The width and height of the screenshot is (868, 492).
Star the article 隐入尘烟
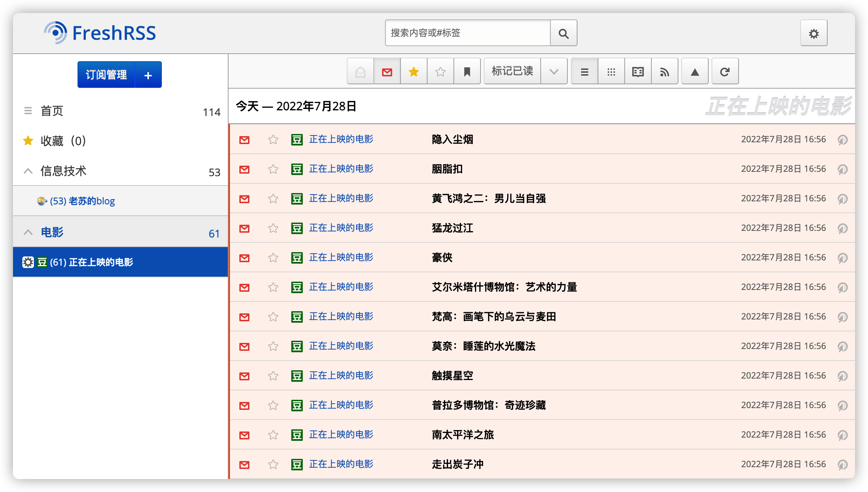tap(273, 139)
